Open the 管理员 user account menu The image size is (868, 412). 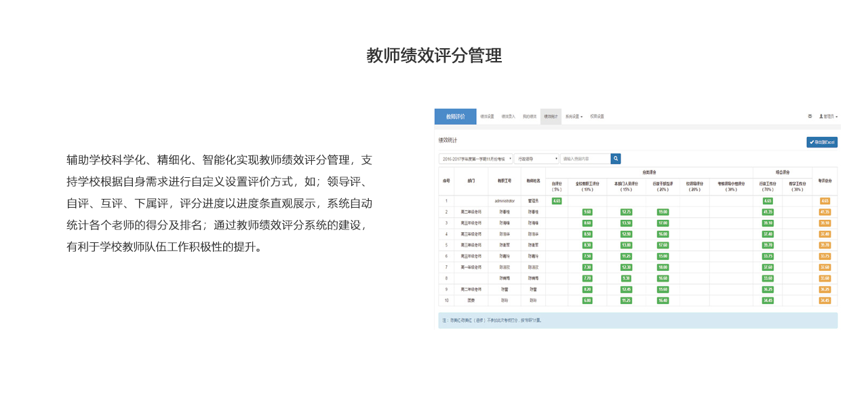tap(829, 117)
